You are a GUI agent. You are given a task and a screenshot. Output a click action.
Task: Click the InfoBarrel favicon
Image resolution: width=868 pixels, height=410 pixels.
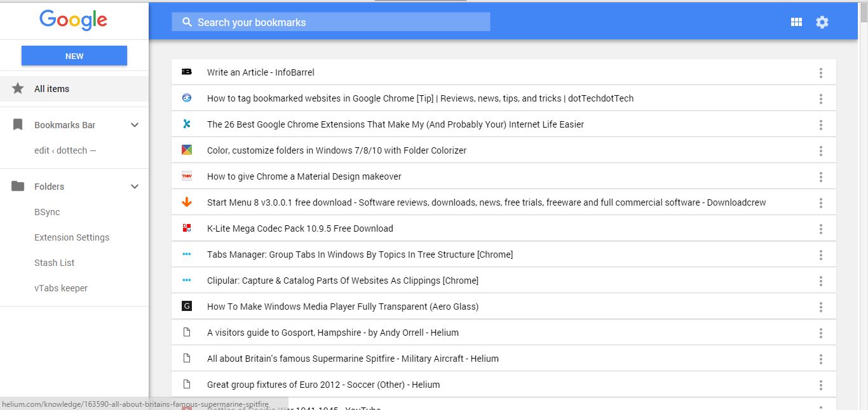[x=186, y=72]
